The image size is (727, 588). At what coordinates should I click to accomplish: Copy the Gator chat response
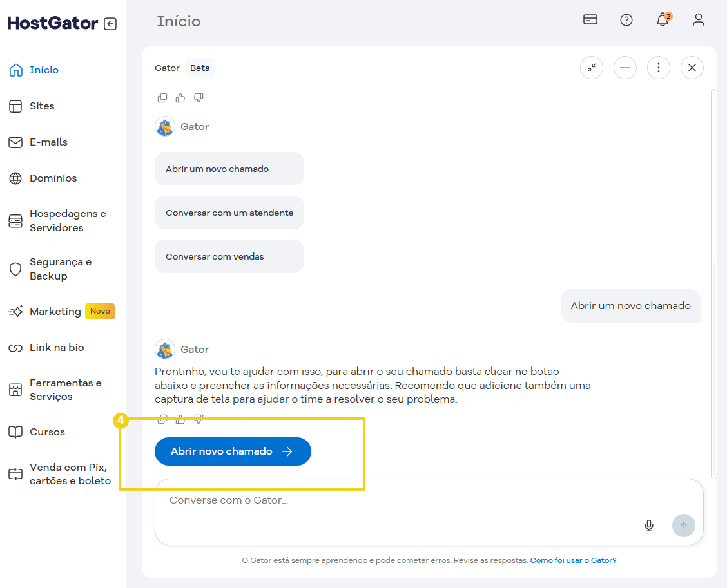(x=162, y=419)
